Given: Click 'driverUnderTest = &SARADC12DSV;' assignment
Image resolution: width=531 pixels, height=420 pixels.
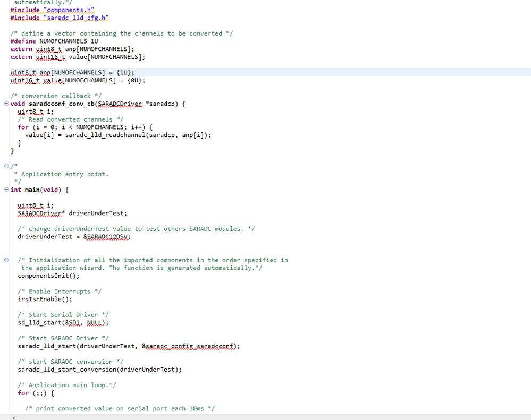Looking at the screenshot, I should 74,236.
